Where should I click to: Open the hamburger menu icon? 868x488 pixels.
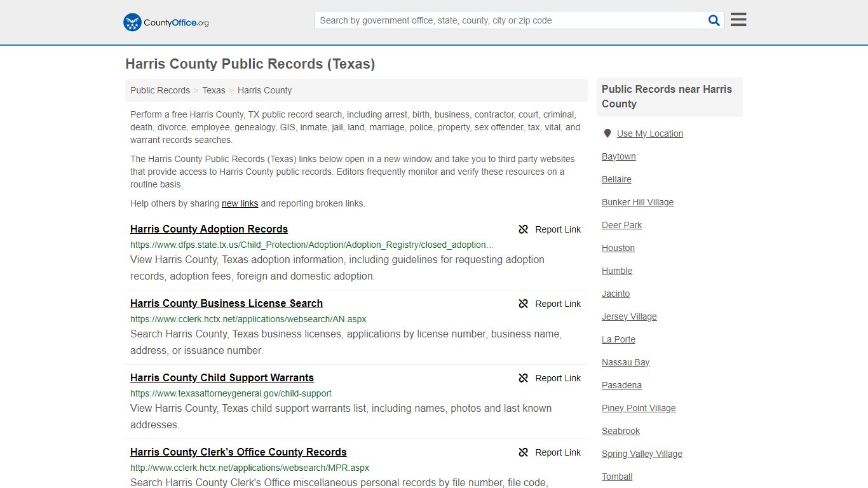click(738, 20)
